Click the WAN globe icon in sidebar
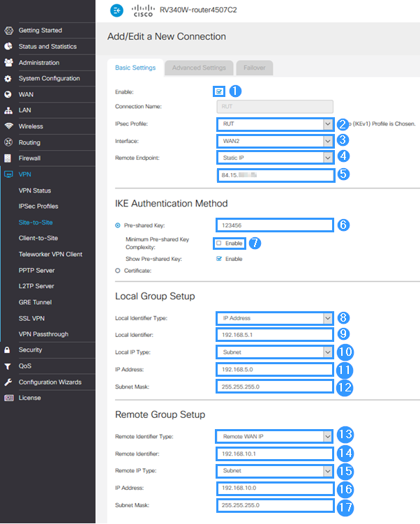This screenshot has height=524, width=420. 8,94
